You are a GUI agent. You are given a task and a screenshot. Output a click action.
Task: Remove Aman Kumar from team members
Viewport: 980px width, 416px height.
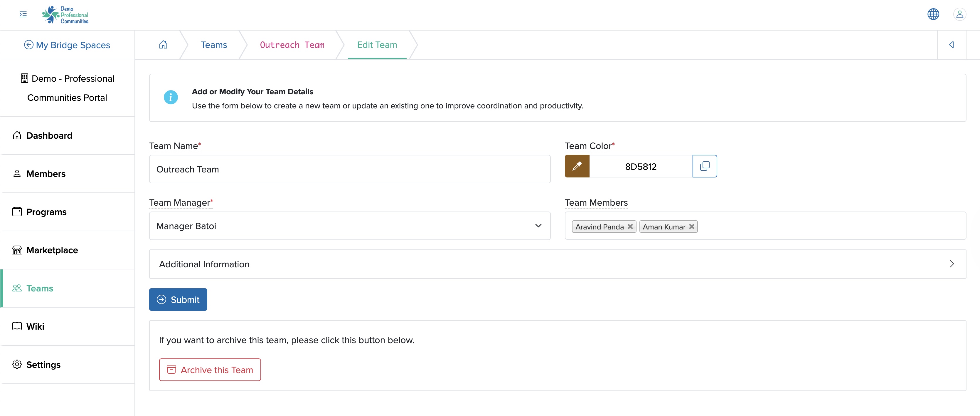click(x=692, y=227)
